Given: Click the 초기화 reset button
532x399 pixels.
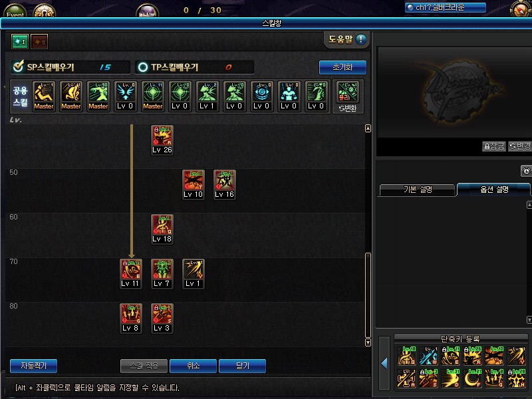Looking at the screenshot, I should coord(342,67).
